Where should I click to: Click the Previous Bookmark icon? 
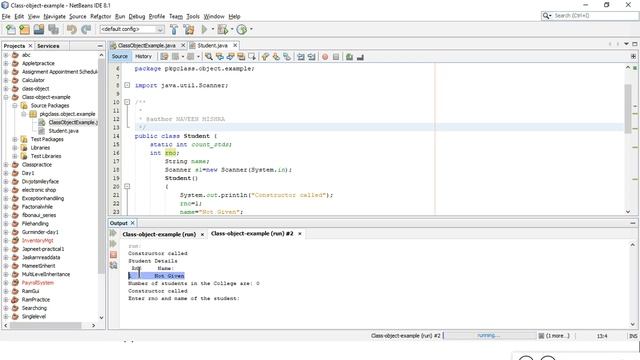tap(265, 57)
